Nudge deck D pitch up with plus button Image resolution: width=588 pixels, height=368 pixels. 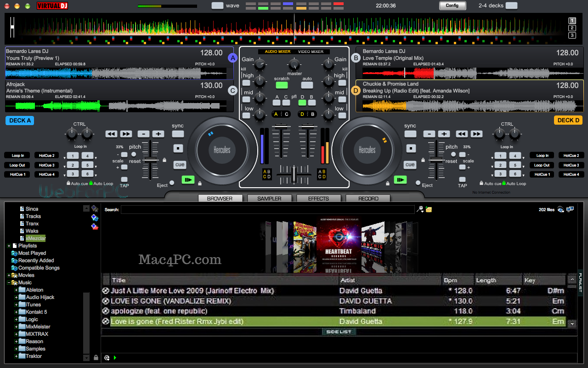pos(444,134)
